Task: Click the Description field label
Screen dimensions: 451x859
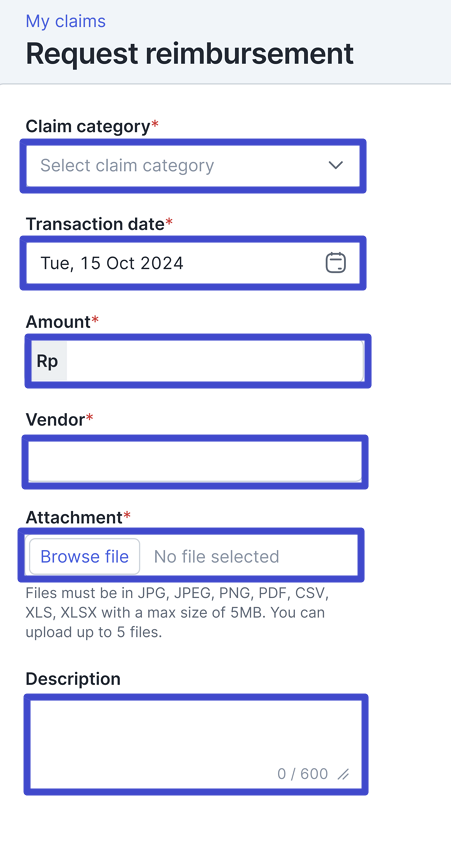Action: [x=73, y=679]
